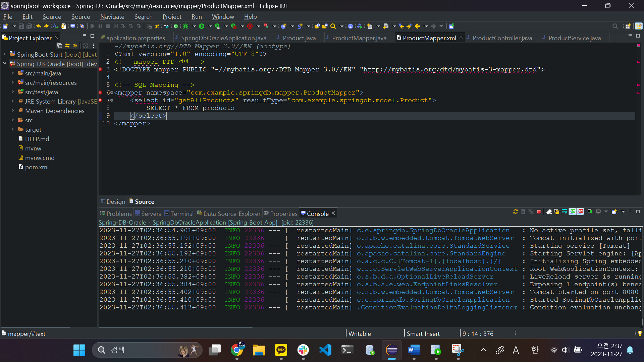Clear the console with eraser icon

[x=549, y=212]
